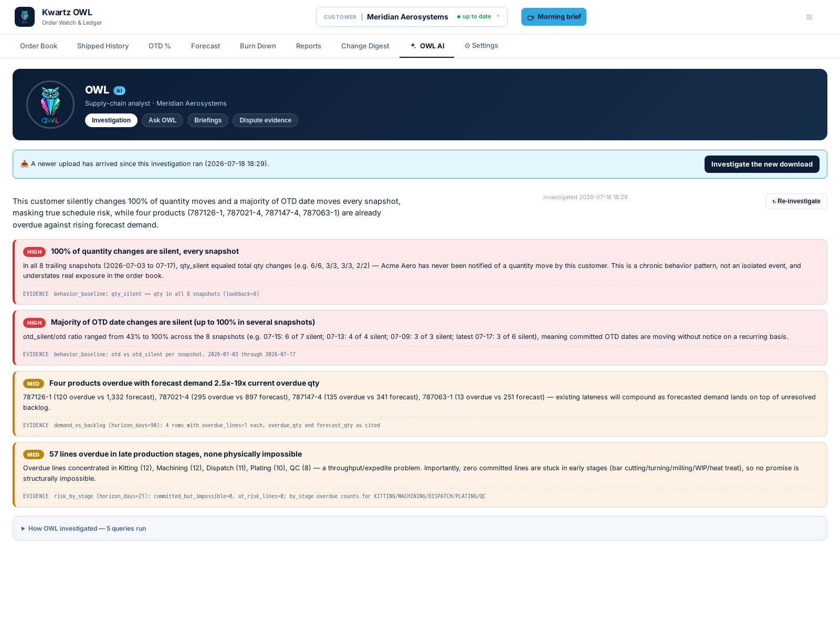Click the Re-investigate button

[x=796, y=201]
